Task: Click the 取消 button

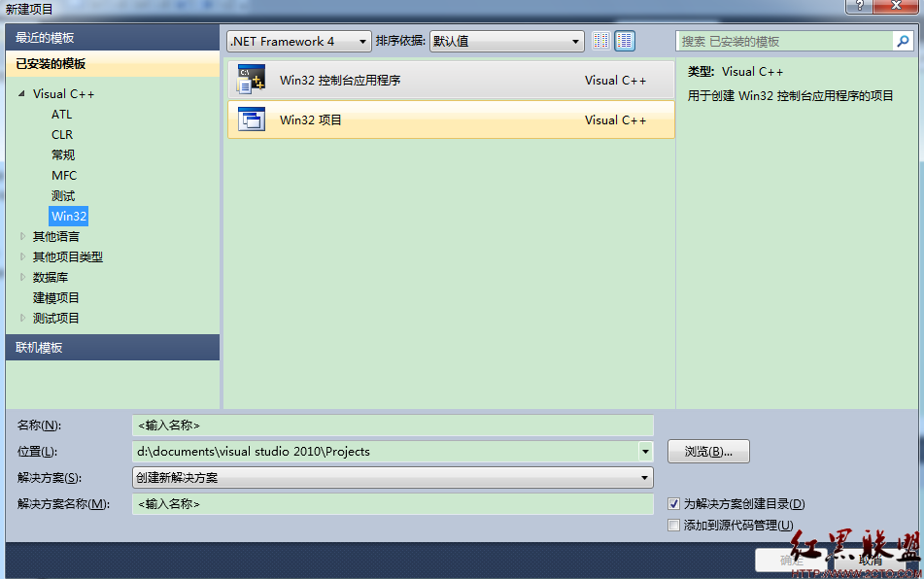Action: (871, 561)
